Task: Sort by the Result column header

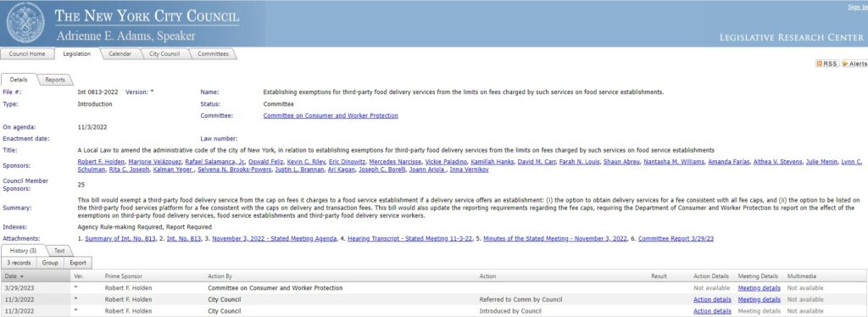Action: 659,276
